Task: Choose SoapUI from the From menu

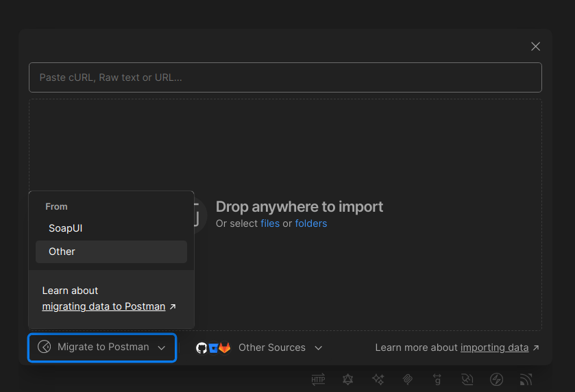Action: coord(111,228)
